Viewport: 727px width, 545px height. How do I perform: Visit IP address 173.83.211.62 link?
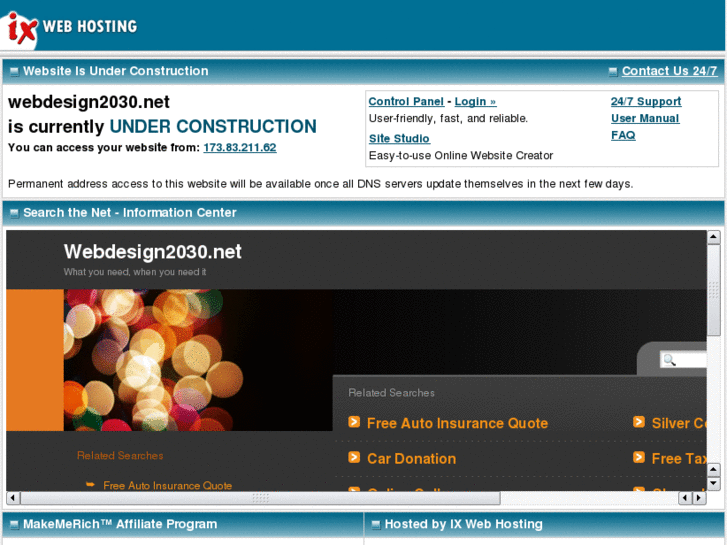(240, 147)
